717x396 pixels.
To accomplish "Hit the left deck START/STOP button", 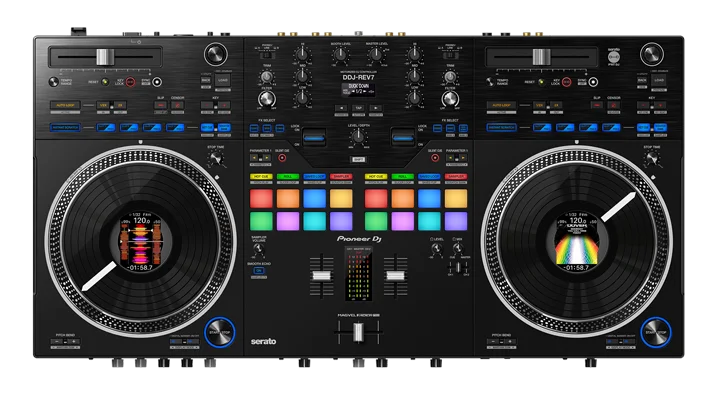I will coord(219,332).
